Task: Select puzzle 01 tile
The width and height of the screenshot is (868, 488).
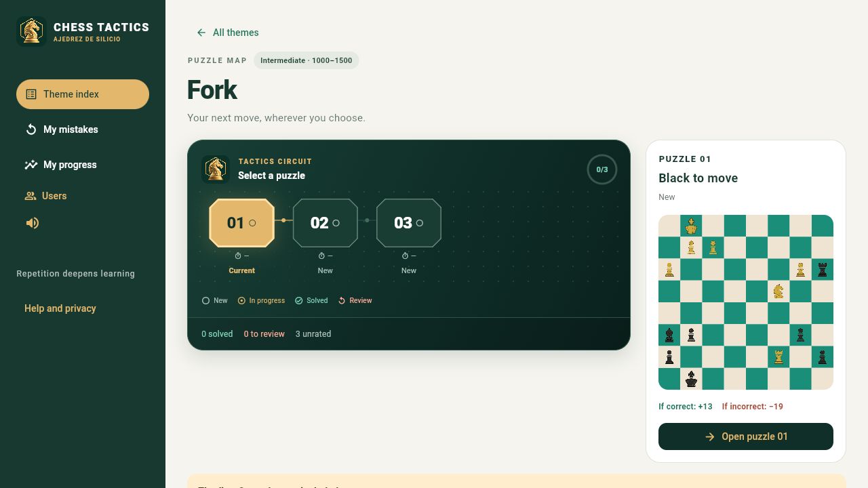Action: 241,223
